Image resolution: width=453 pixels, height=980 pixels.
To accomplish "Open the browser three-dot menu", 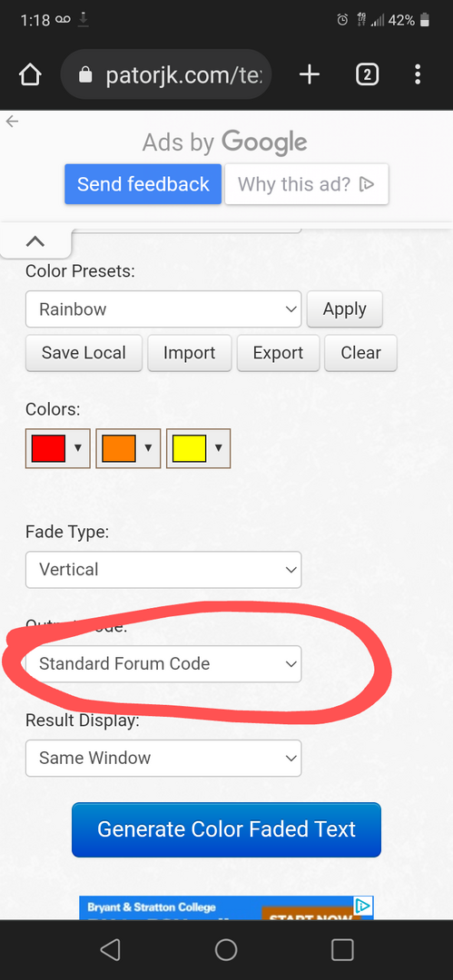I will (418, 75).
